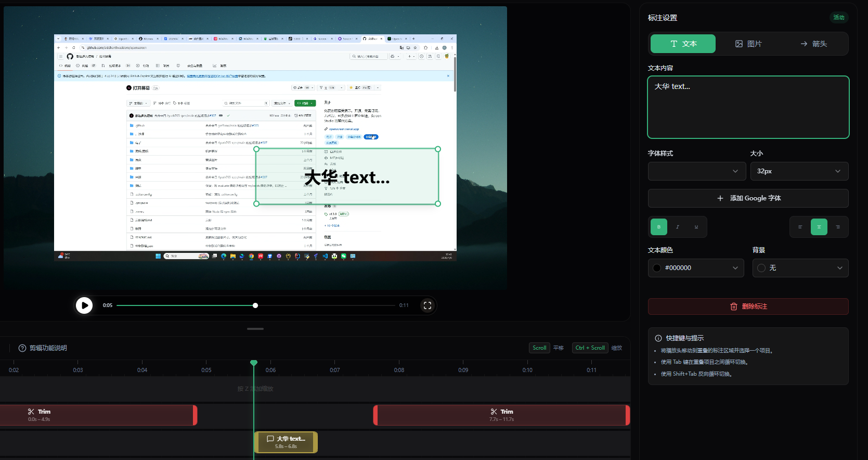Click the chevron of the #000000 dropdown
This screenshot has height=460, width=868.
(735, 268)
